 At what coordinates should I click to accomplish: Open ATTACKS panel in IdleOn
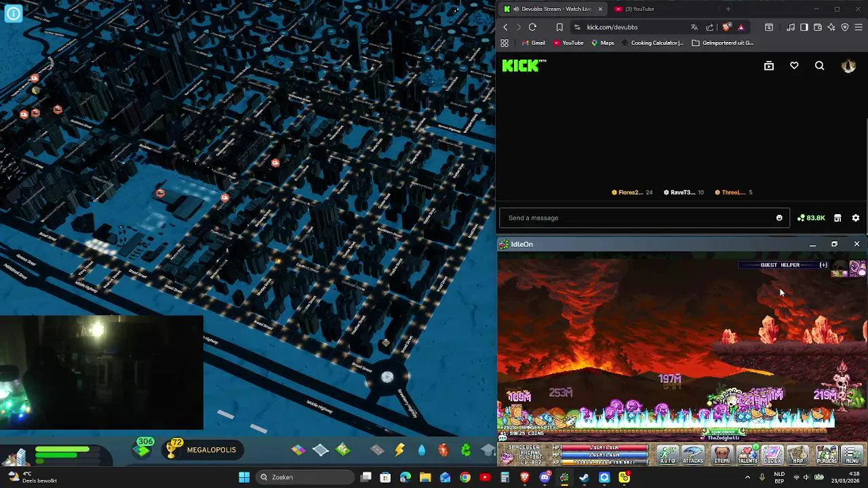coord(693,453)
